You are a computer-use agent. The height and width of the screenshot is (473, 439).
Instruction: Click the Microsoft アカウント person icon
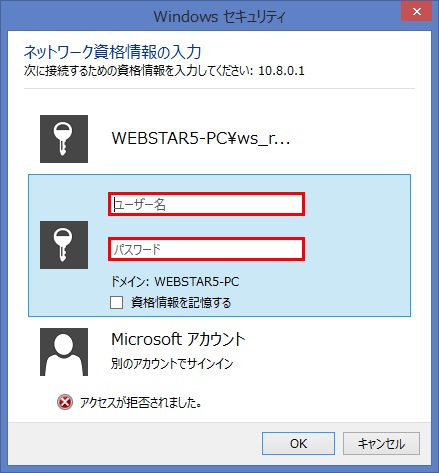click(x=64, y=352)
